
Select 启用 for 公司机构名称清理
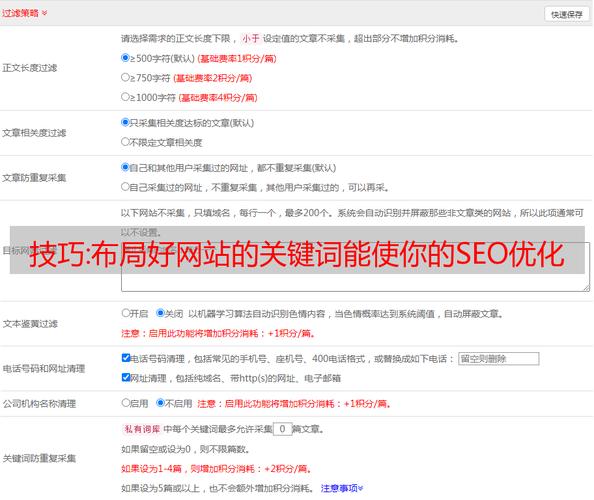126,403
